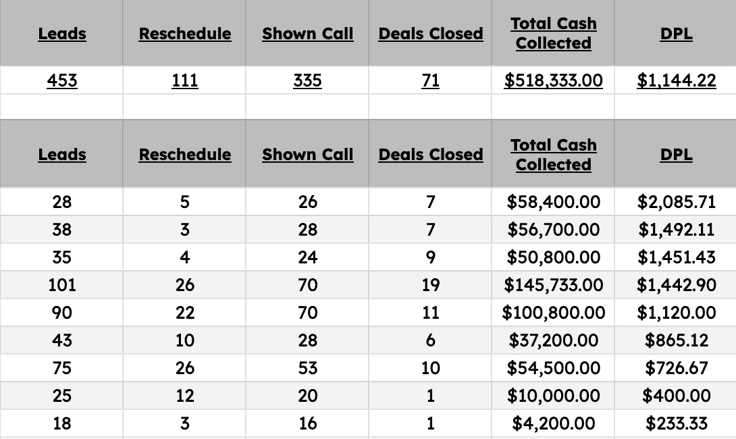Click the DPL cell showing $400.00

pos(676,396)
